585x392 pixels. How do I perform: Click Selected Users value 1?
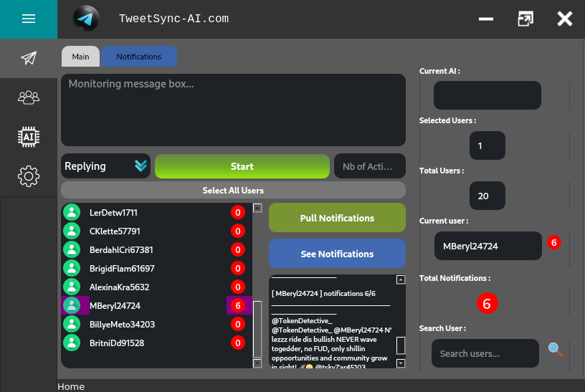pos(487,145)
